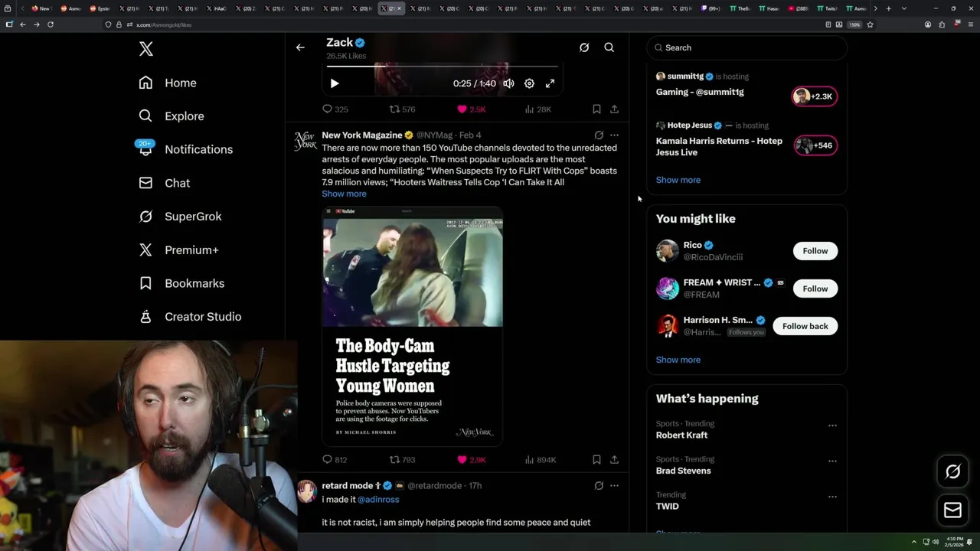Open video settings gear
980x551 pixels.
(529, 83)
